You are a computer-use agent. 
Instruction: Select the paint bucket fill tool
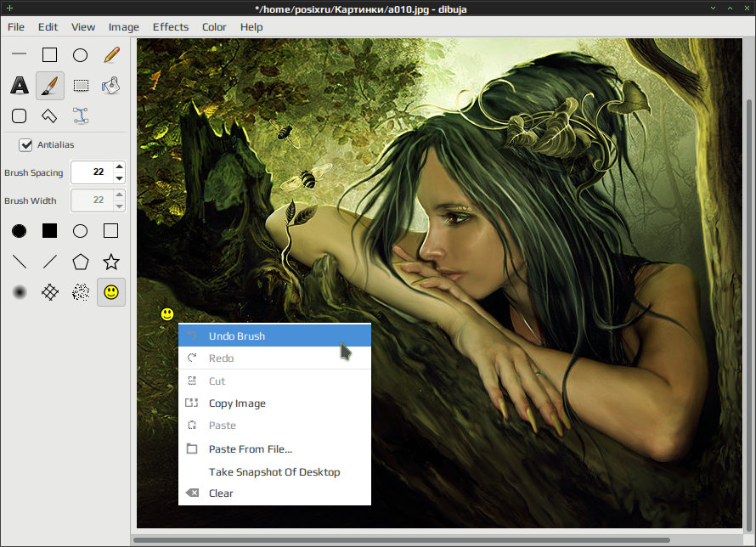(x=111, y=85)
